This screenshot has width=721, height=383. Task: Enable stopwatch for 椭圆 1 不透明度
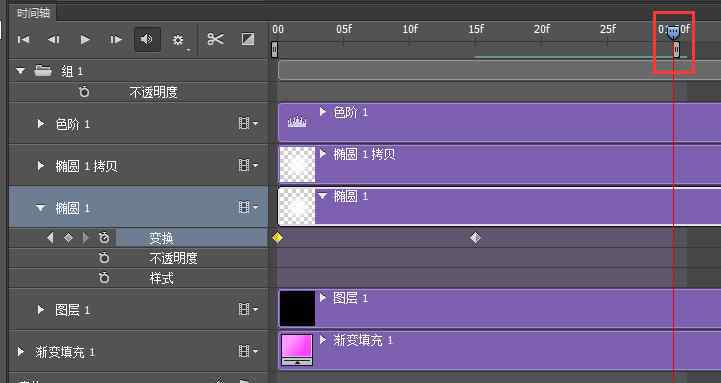point(104,258)
